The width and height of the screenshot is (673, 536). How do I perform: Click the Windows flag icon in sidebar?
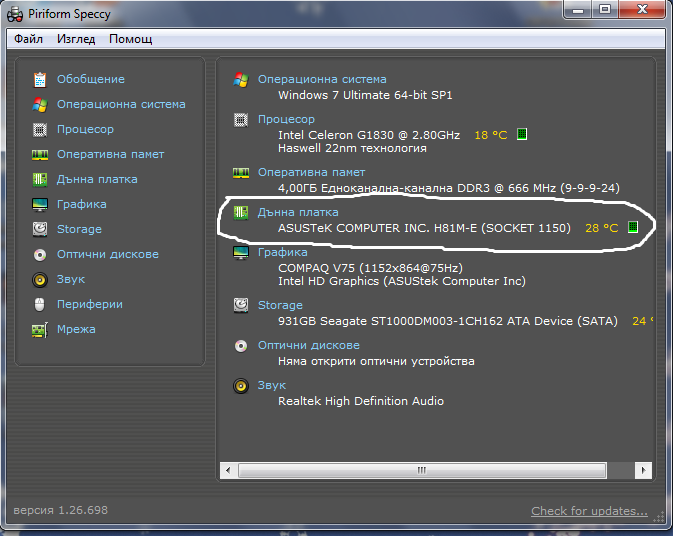point(40,104)
